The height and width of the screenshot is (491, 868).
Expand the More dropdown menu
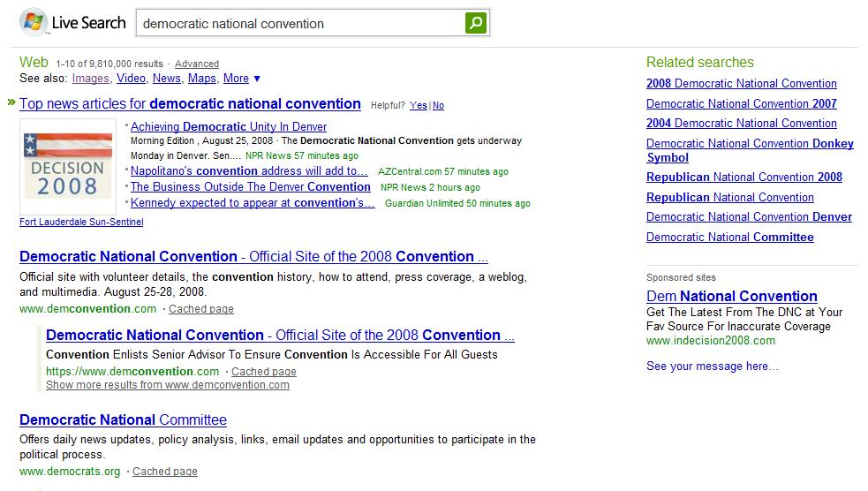241,79
